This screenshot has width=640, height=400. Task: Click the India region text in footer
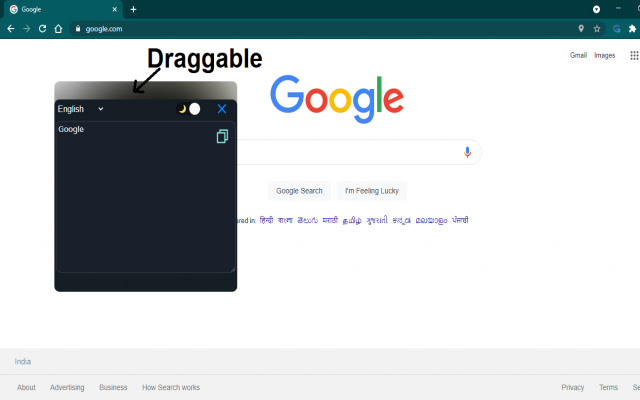[23, 362]
